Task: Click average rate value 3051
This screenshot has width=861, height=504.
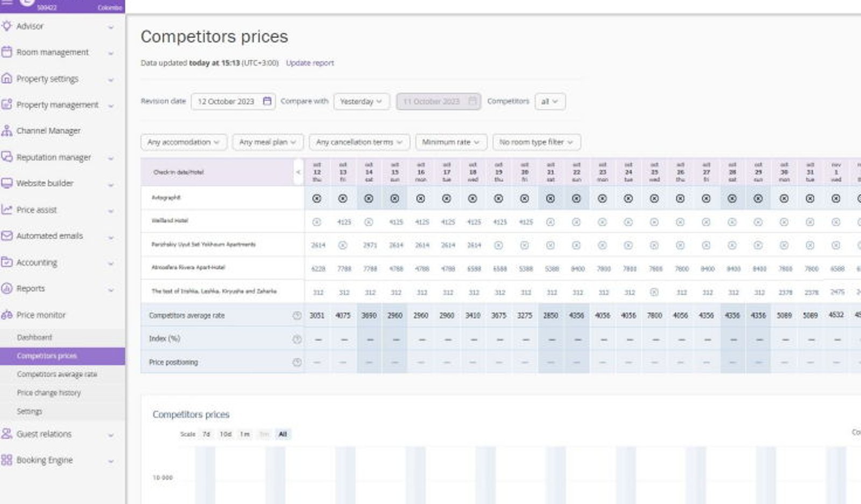Action: tap(317, 316)
